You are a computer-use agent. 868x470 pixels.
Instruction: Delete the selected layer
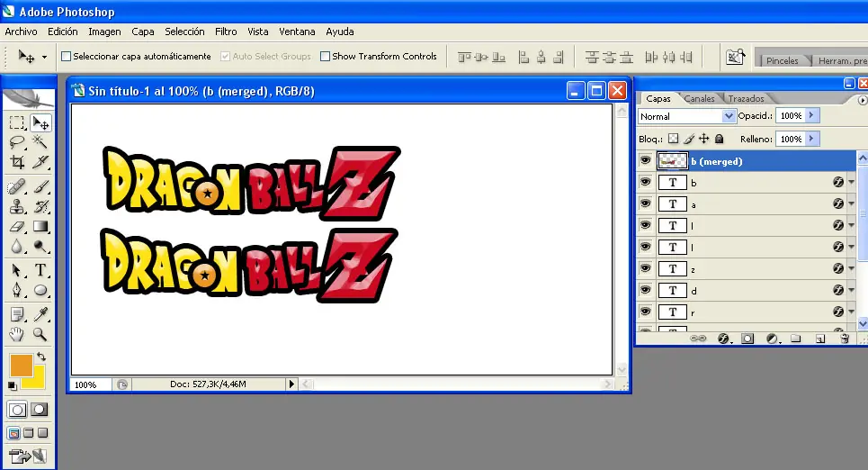[845, 339]
